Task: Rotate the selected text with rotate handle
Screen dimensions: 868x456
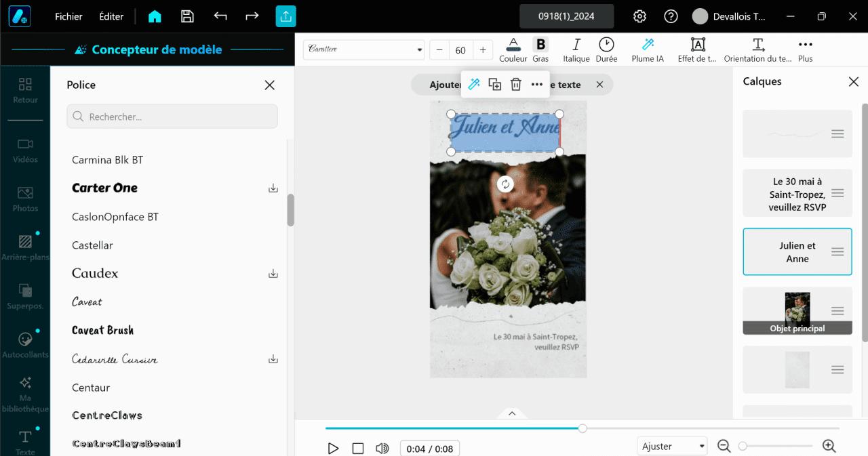Action: click(x=505, y=184)
